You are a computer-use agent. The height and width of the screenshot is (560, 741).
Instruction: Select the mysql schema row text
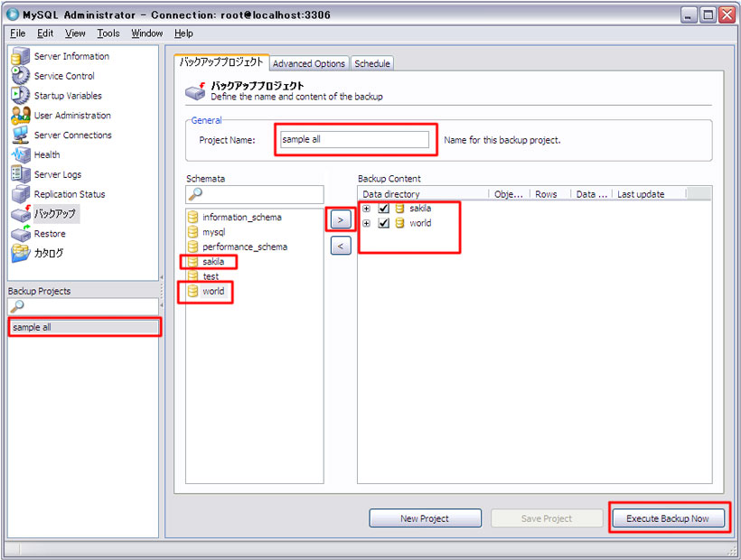coord(213,232)
